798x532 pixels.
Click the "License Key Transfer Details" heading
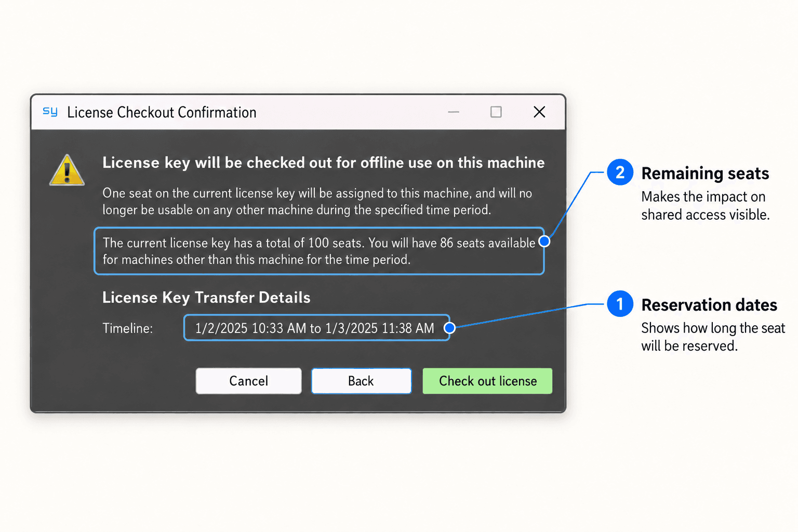(x=206, y=297)
